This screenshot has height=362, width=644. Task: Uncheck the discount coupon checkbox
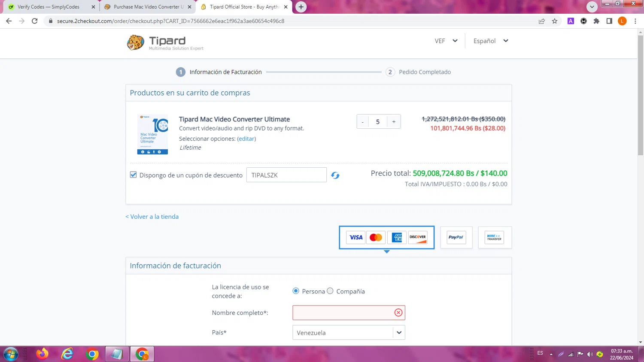tap(133, 175)
